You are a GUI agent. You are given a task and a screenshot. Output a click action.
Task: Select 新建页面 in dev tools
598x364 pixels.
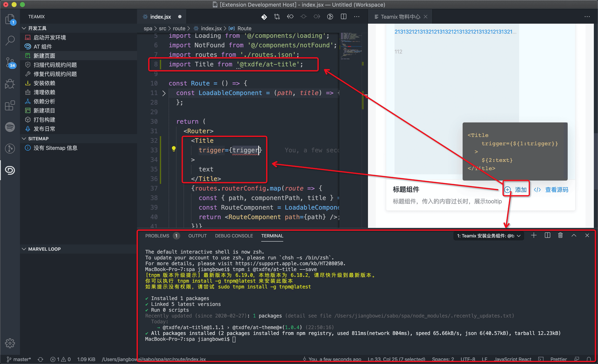pos(79,56)
